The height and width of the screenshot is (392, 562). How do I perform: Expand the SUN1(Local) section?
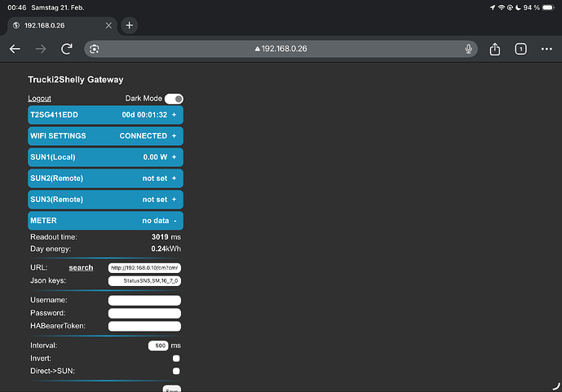coord(105,157)
